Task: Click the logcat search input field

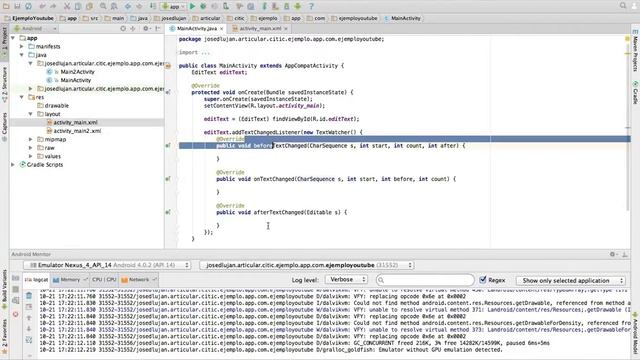Action: pyautogui.click(x=426, y=280)
